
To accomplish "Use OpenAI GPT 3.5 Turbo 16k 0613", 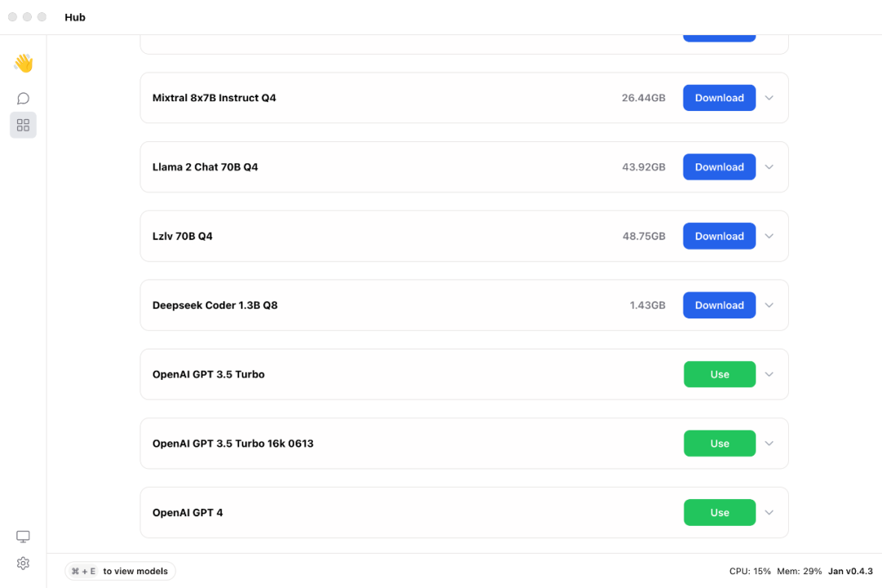I will click(x=719, y=443).
